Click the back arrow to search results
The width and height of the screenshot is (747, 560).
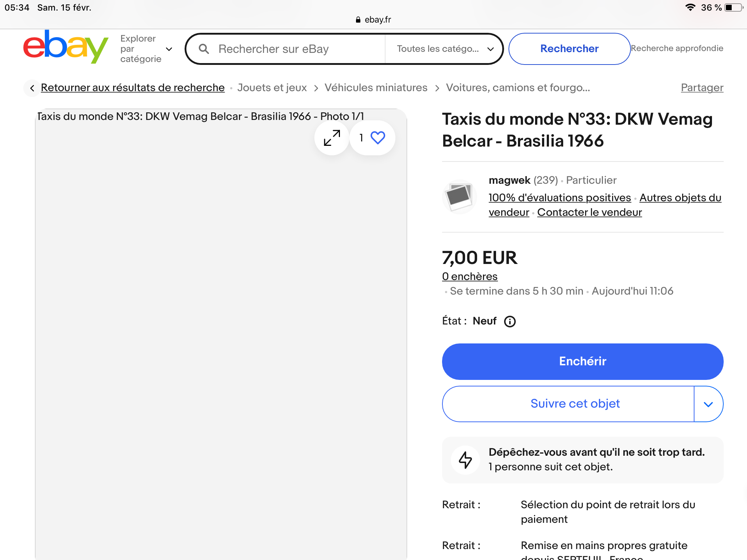coord(32,88)
